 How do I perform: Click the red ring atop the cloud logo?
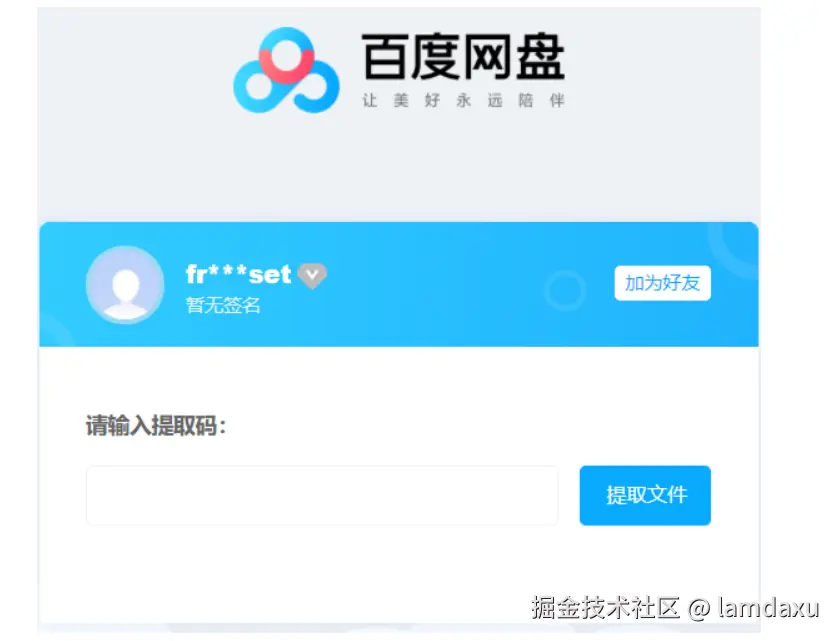[286, 62]
